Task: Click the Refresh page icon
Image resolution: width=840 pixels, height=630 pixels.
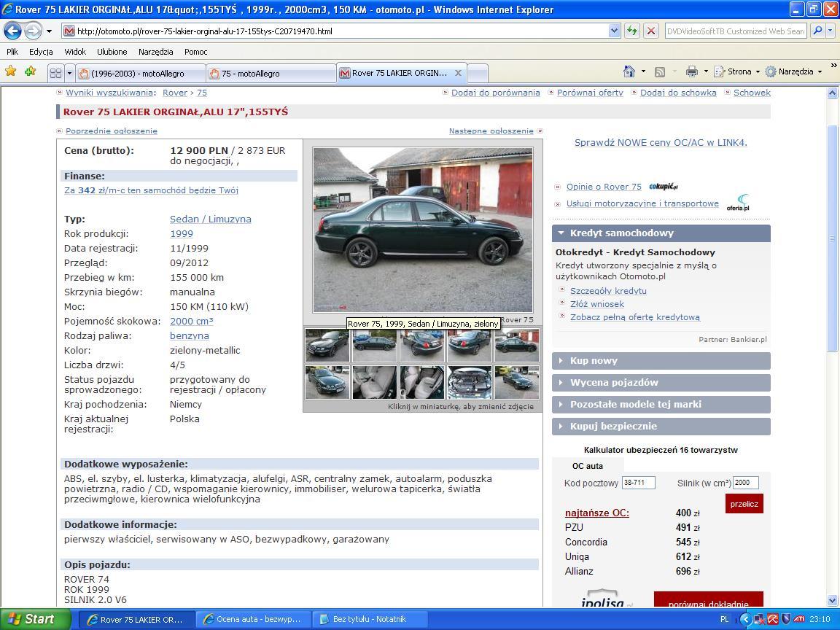Action: tap(631, 31)
